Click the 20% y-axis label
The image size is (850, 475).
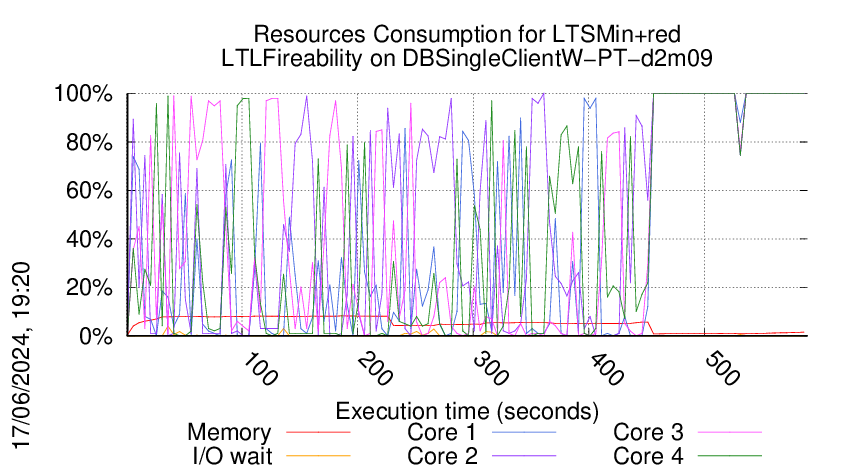89,287
